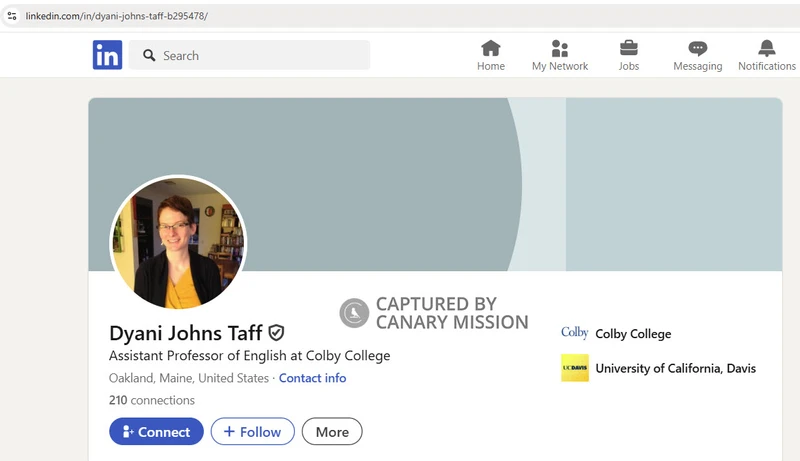This screenshot has width=800, height=461.
Task: Open University of California, Davis link
Action: click(676, 368)
